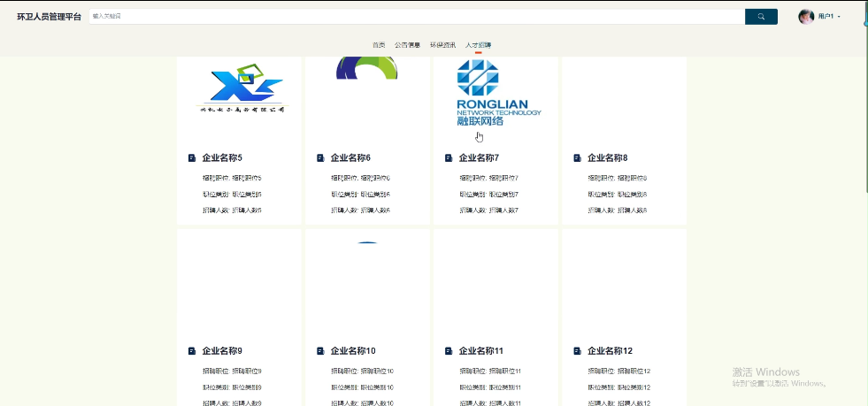Image resolution: width=868 pixels, height=406 pixels.
Task: Click document icon beside 企业名称11
Action: click(x=449, y=351)
